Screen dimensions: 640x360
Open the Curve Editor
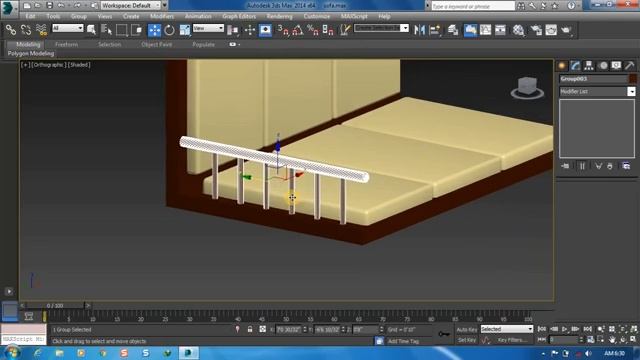click(485, 30)
